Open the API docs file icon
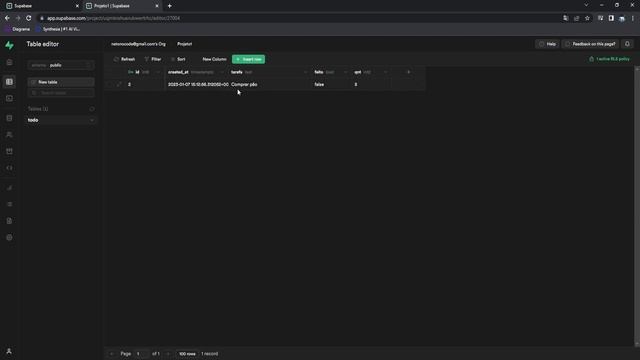Screen dimensions: 640x360 coord(9,221)
